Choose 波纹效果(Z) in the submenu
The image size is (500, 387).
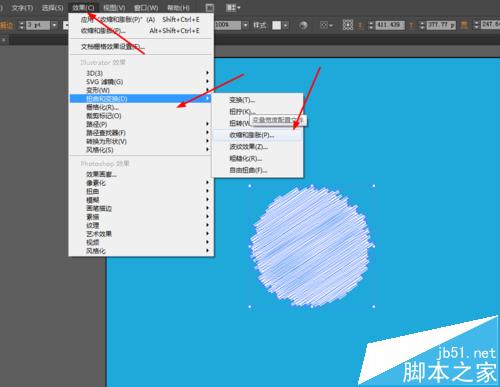(257, 147)
